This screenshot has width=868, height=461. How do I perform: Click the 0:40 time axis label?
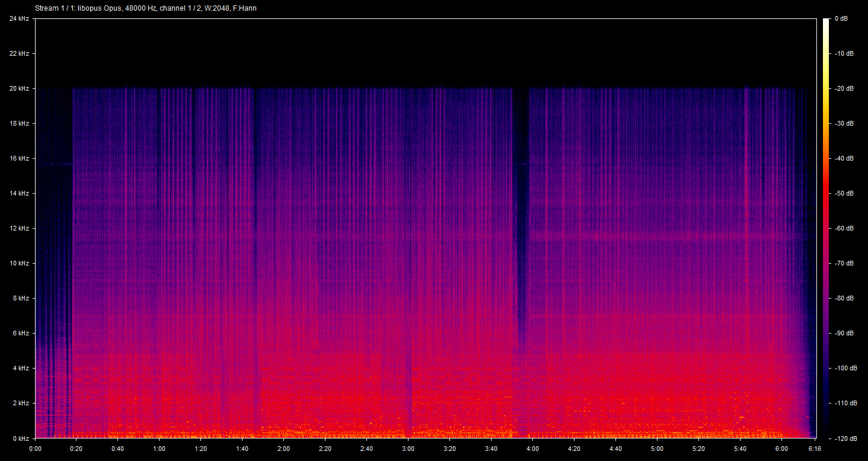118,449
